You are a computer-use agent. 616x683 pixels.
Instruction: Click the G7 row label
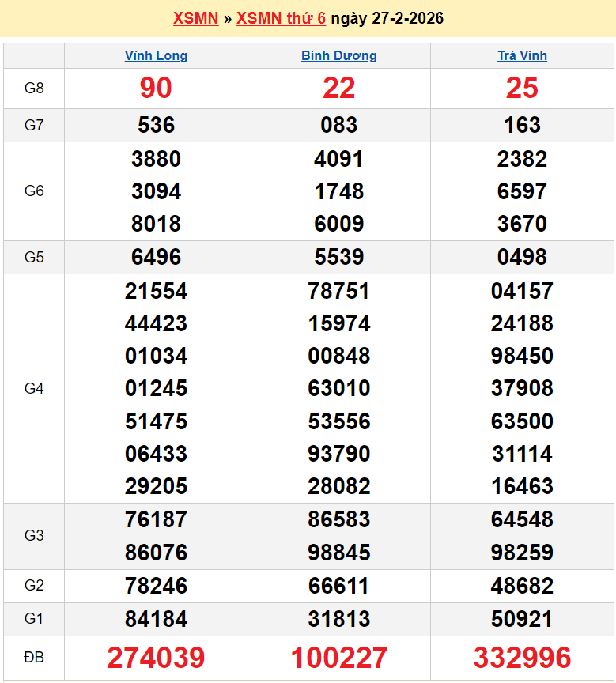(x=34, y=125)
